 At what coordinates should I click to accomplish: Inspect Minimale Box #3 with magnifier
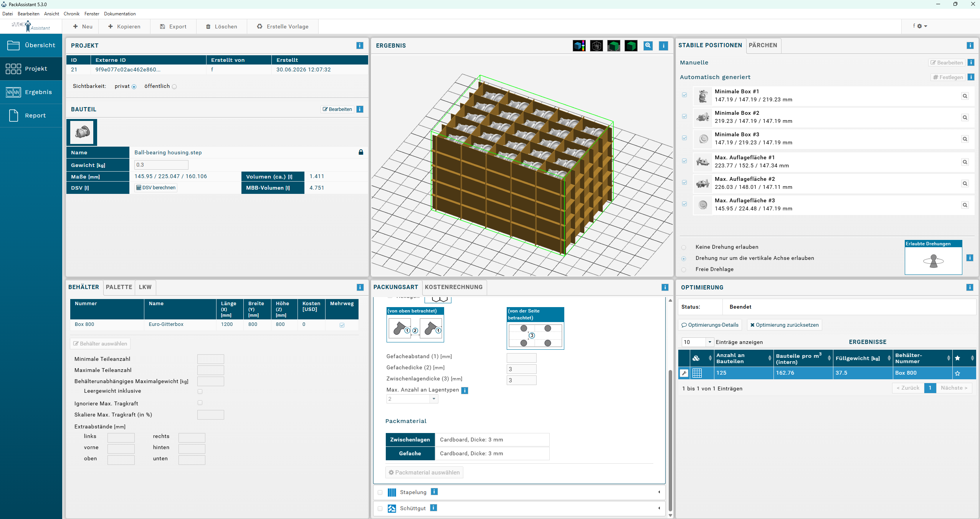click(x=965, y=139)
